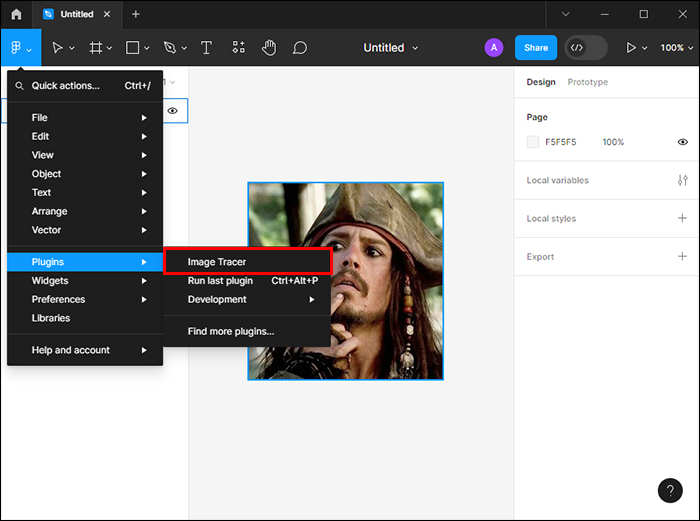Activate the Text tool
The width and height of the screenshot is (700, 521).
[x=207, y=48]
